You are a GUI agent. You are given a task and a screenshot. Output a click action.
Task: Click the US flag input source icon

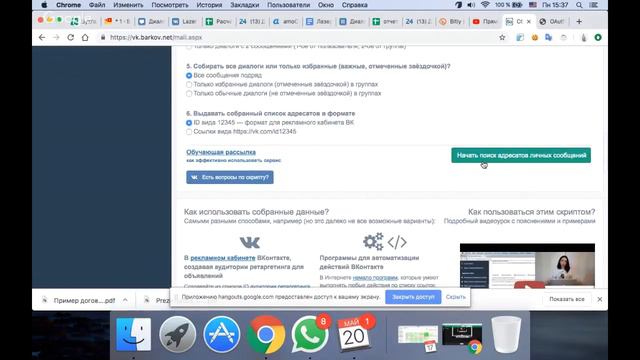533,5
